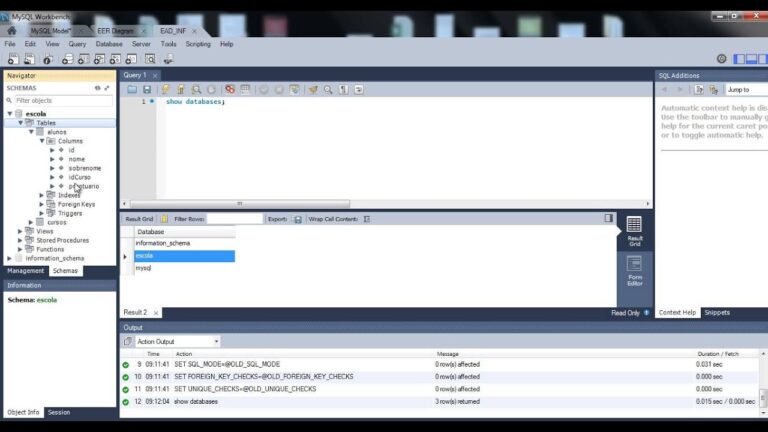
Task: Switch to the Snippets tab
Action: click(x=717, y=312)
